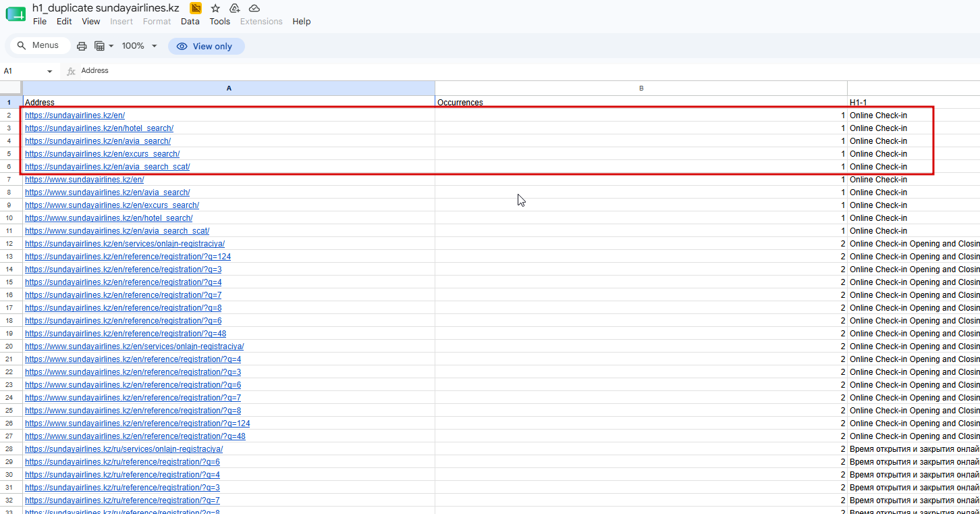
Task: Click the greyed-out Insert menu
Action: pos(121,21)
